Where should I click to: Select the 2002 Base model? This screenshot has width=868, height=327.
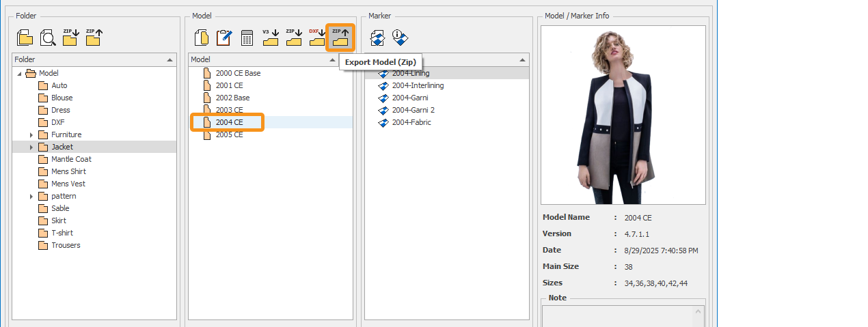(x=232, y=98)
